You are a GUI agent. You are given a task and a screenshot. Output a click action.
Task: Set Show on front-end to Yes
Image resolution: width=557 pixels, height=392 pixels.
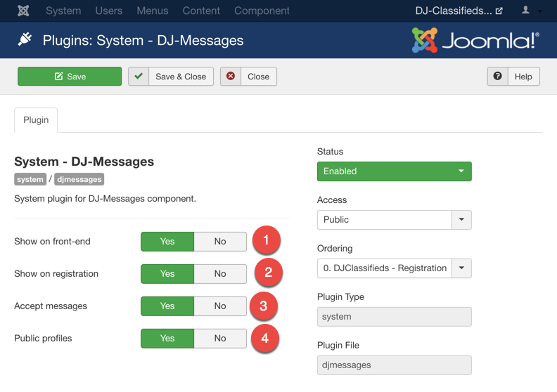pyautogui.click(x=167, y=241)
